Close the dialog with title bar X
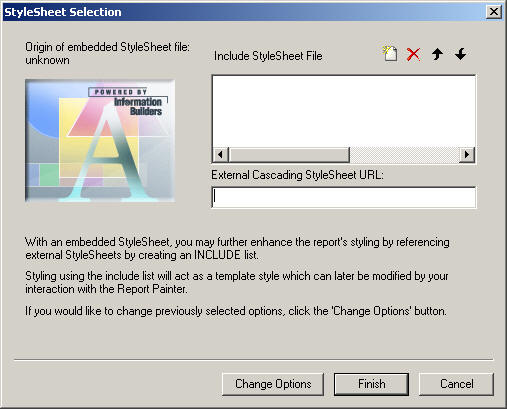507x409 pixels. click(x=494, y=12)
